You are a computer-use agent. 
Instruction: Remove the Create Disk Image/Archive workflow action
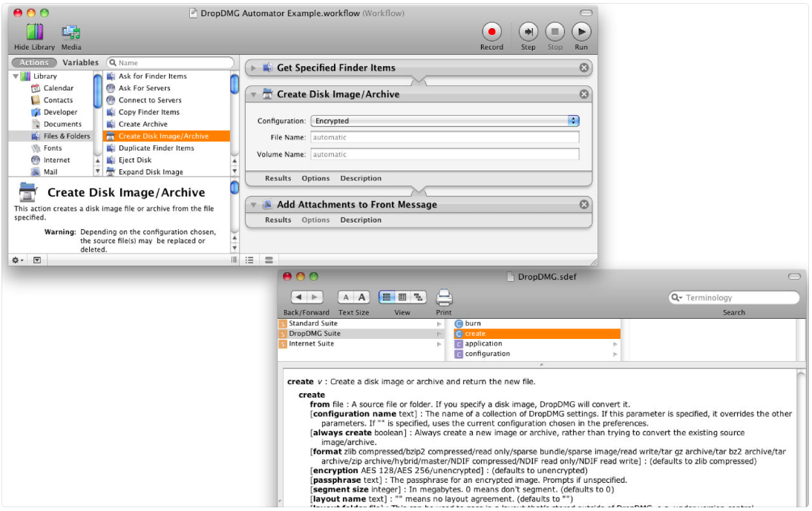pyautogui.click(x=583, y=94)
